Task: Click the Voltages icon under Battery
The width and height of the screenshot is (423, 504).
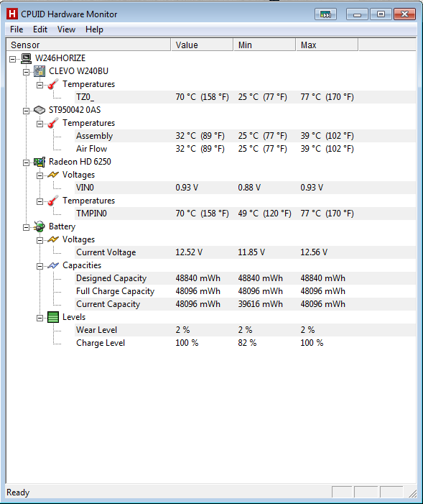Action: 53,239
